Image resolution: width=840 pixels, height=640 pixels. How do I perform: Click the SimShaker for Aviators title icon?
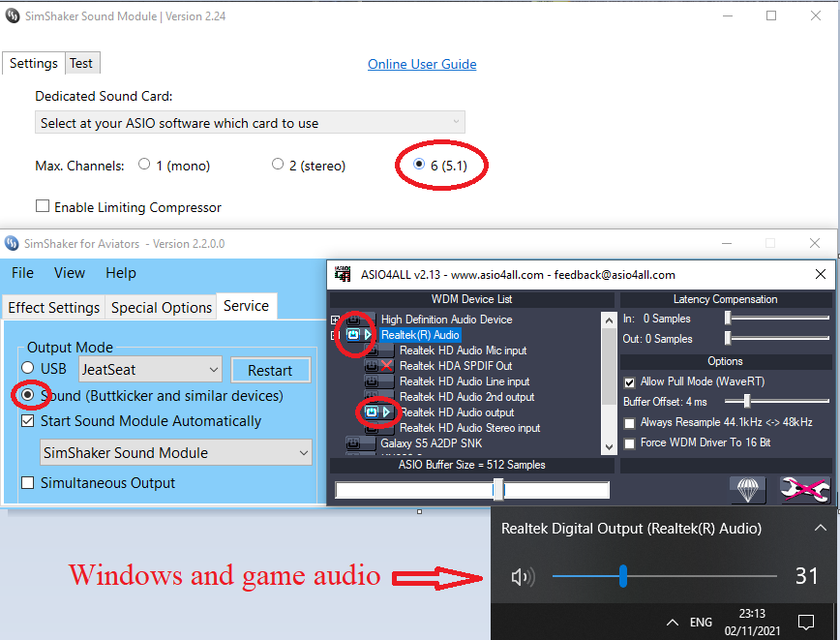12,244
